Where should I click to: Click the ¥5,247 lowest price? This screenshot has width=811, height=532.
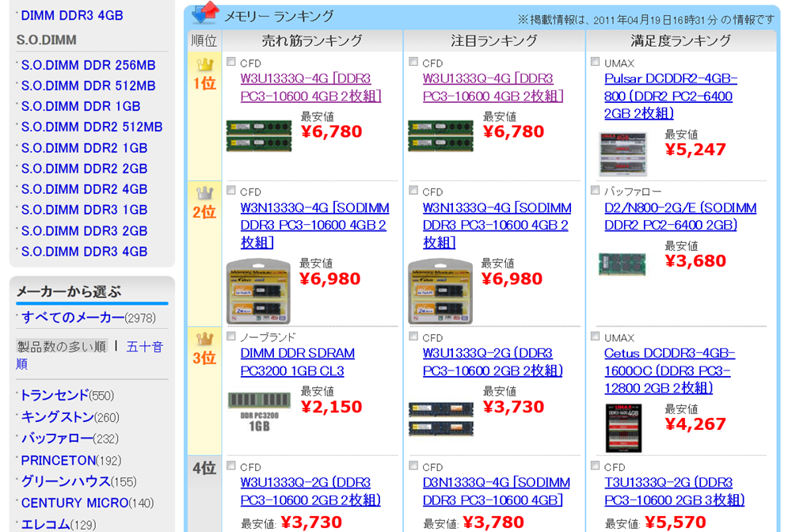pos(695,150)
